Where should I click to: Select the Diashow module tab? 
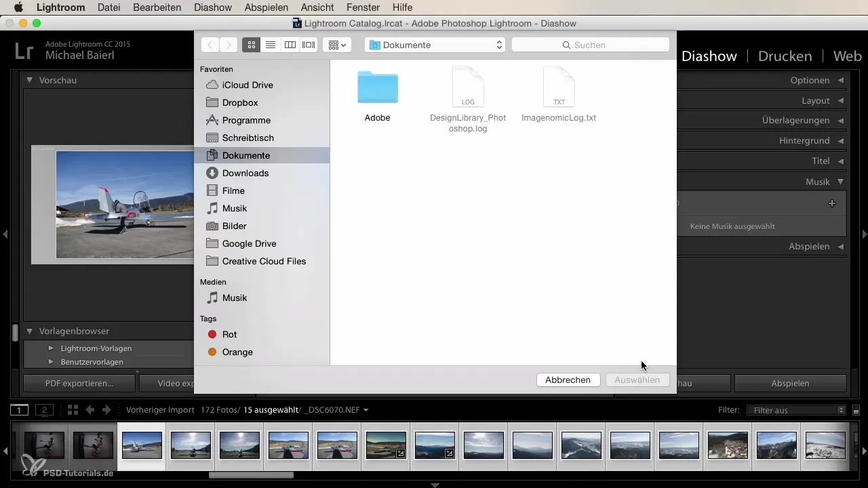(709, 56)
